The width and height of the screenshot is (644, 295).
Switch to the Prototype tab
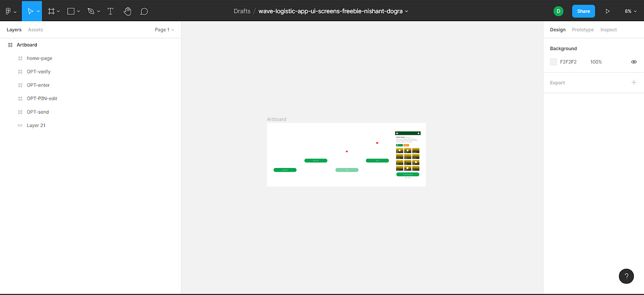[583, 29]
